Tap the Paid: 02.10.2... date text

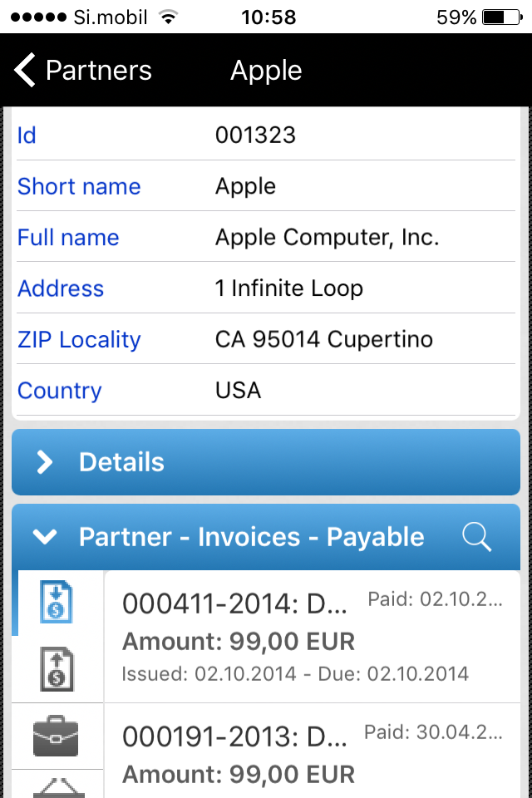point(436,599)
